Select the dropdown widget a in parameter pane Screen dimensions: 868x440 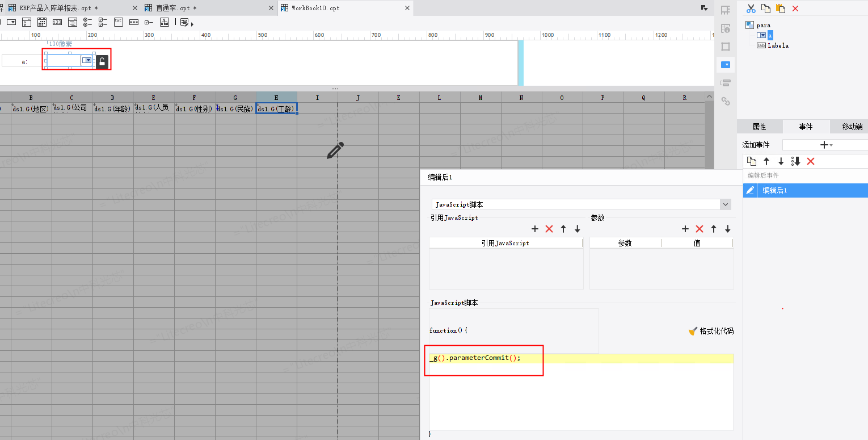[x=70, y=60]
